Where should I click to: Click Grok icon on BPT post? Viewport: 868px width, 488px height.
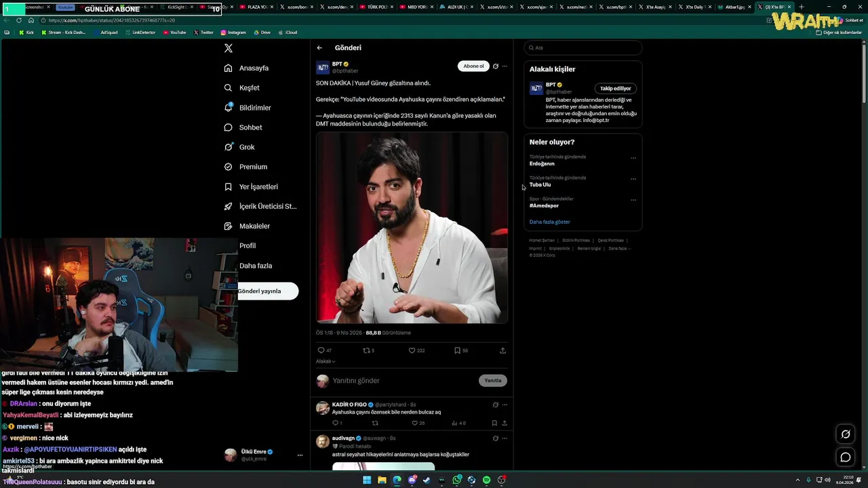click(x=496, y=66)
